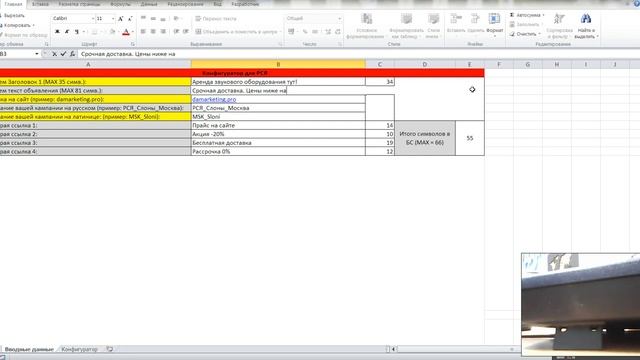The height and width of the screenshot is (360, 640).
Task: Cancel the cell entry with the X icon
Action: click(54, 54)
